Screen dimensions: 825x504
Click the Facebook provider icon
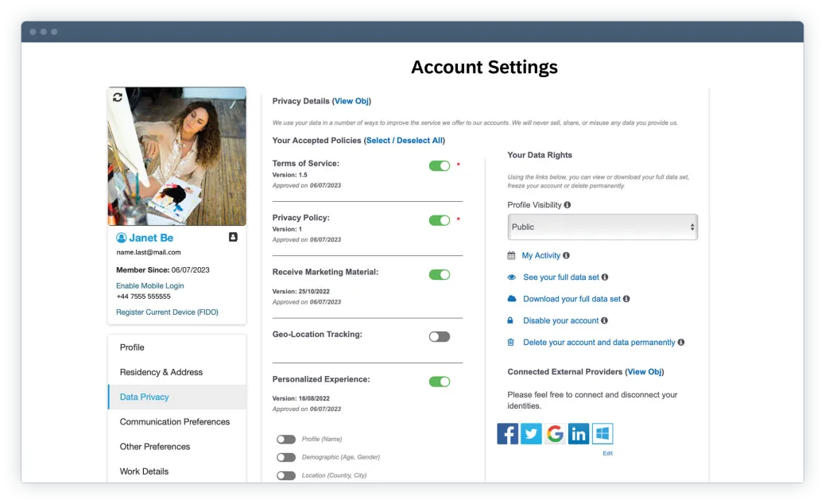[x=507, y=433]
